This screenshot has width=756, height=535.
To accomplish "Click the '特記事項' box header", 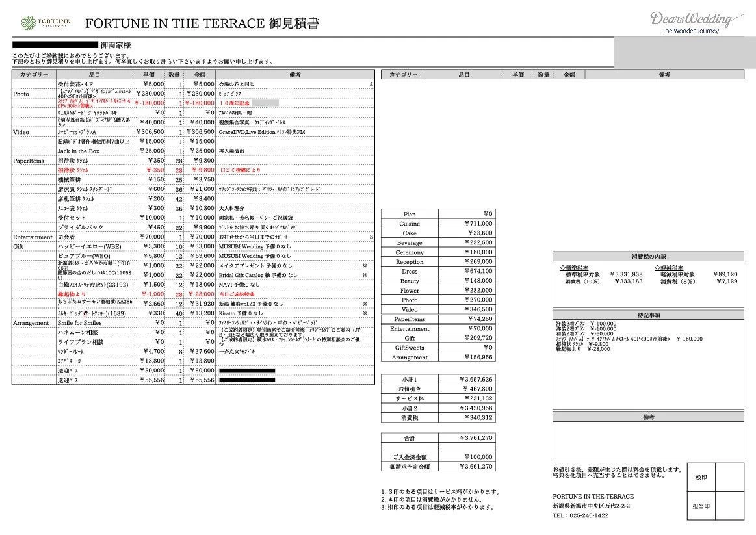I will 649,315.
